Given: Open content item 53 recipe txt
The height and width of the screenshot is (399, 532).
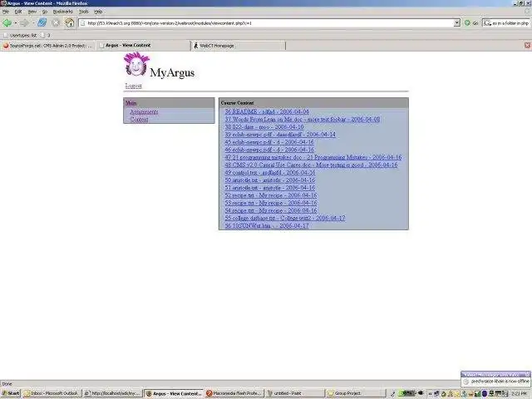Looking at the screenshot, I should pos(271,203).
